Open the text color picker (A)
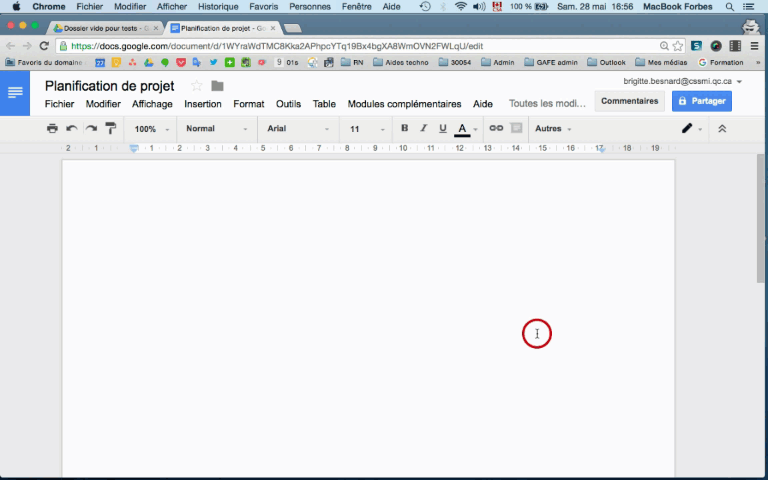This screenshot has height=480, width=768. [462, 129]
